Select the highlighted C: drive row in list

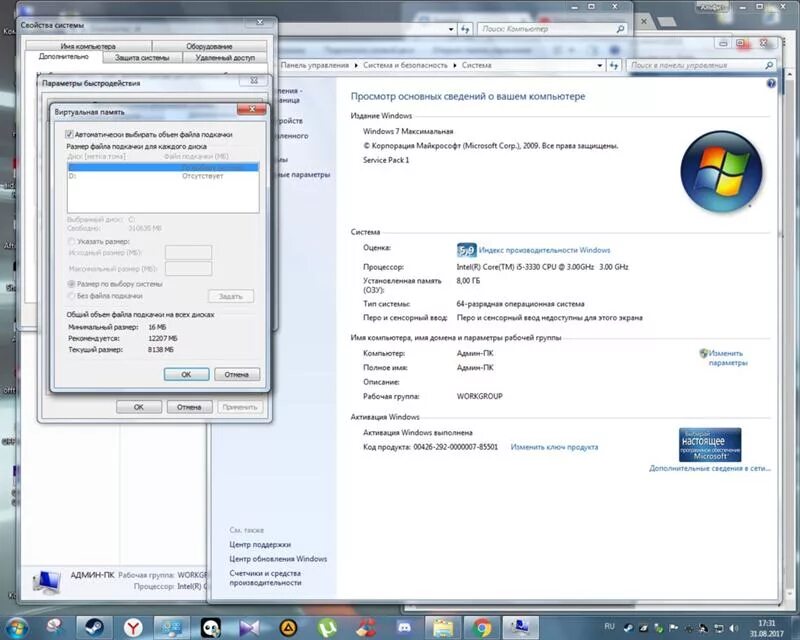click(163, 167)
